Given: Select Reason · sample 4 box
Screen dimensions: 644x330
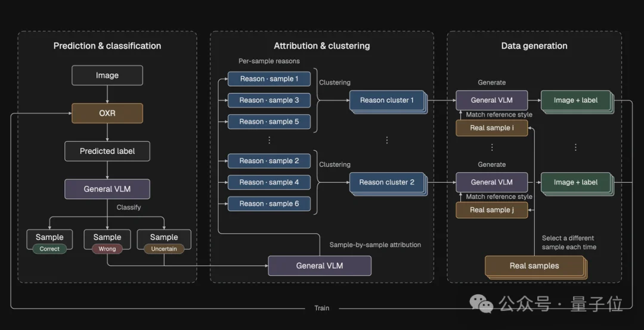Looking at the screenshot, I should point(269,182).
